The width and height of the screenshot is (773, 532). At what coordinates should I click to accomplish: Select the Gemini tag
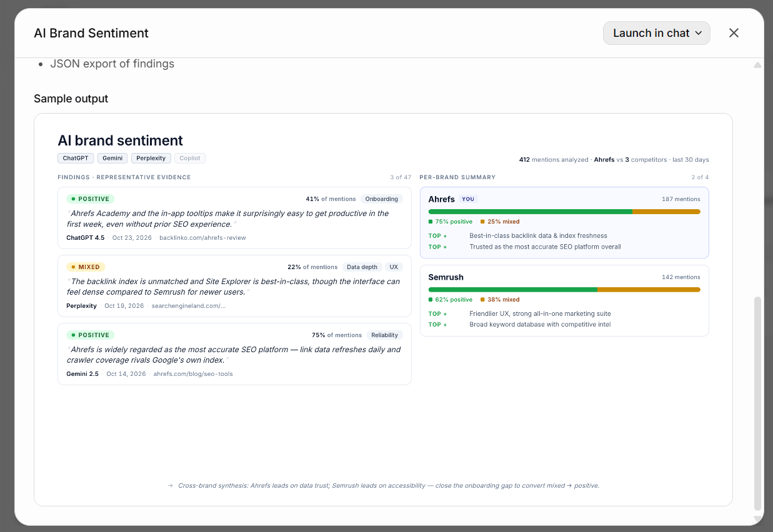coord(112,159)
